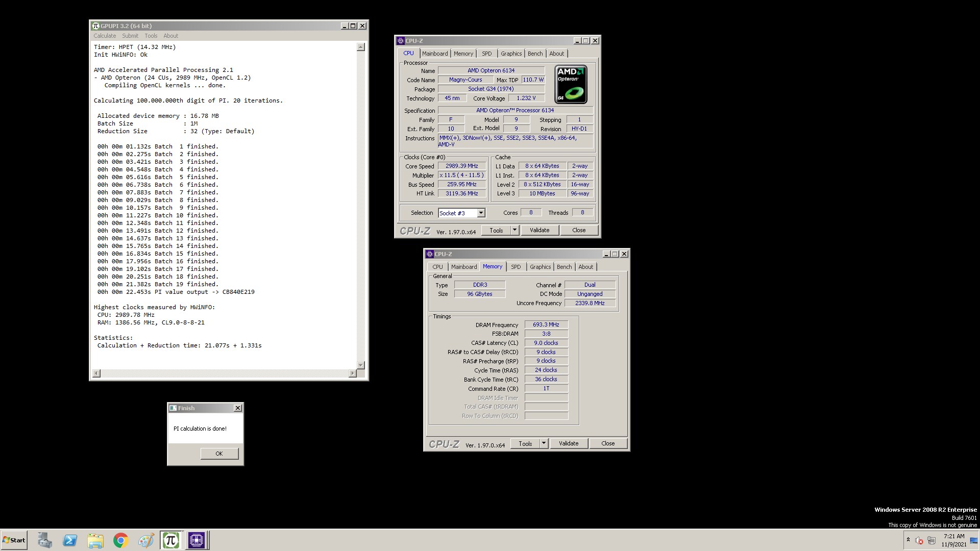Select SPD tab in CPU-Z Memory window

pyautogui.click(x=516, y=267)
